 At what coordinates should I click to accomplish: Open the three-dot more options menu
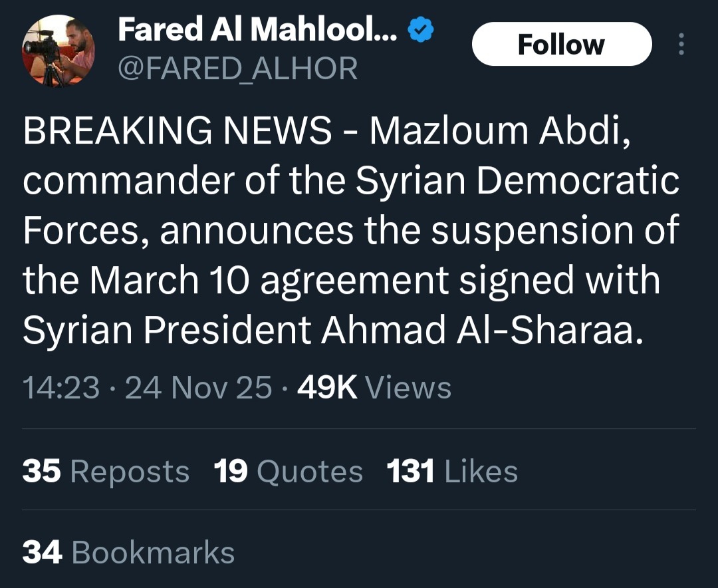click(x=680, y=45)
